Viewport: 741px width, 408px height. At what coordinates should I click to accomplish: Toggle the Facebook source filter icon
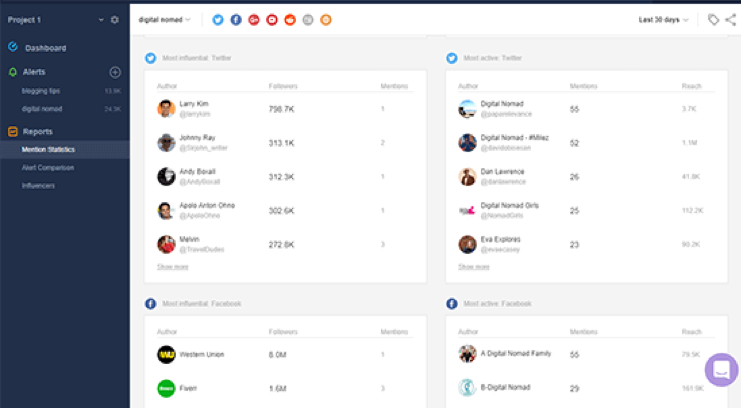tap(236, 20)
